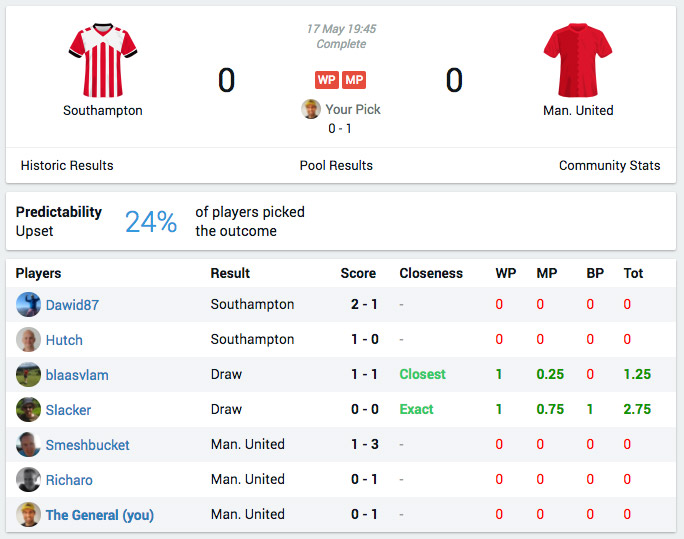Viewport: 684px width, 539px height.
Task: Click the 24% predictability figure
Action: coord(151,222)
